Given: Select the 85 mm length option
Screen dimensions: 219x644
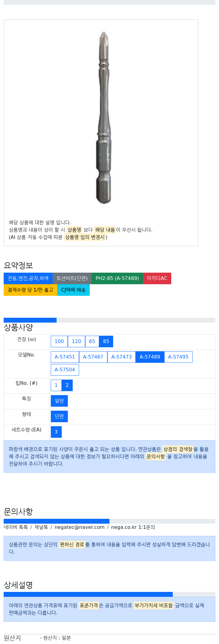Looking at the screenshot, I should pyautogui.click(x=106, y=341).
